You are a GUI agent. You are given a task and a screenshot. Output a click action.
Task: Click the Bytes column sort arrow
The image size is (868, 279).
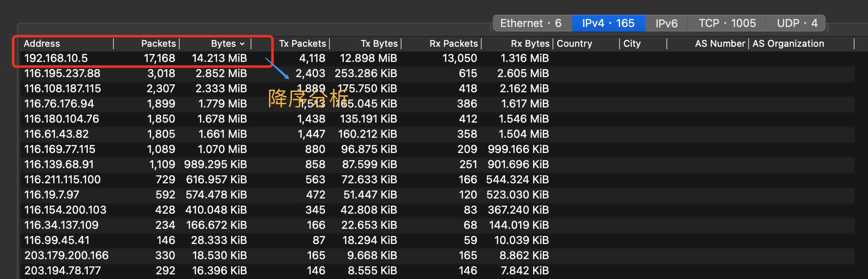[242, 44]
